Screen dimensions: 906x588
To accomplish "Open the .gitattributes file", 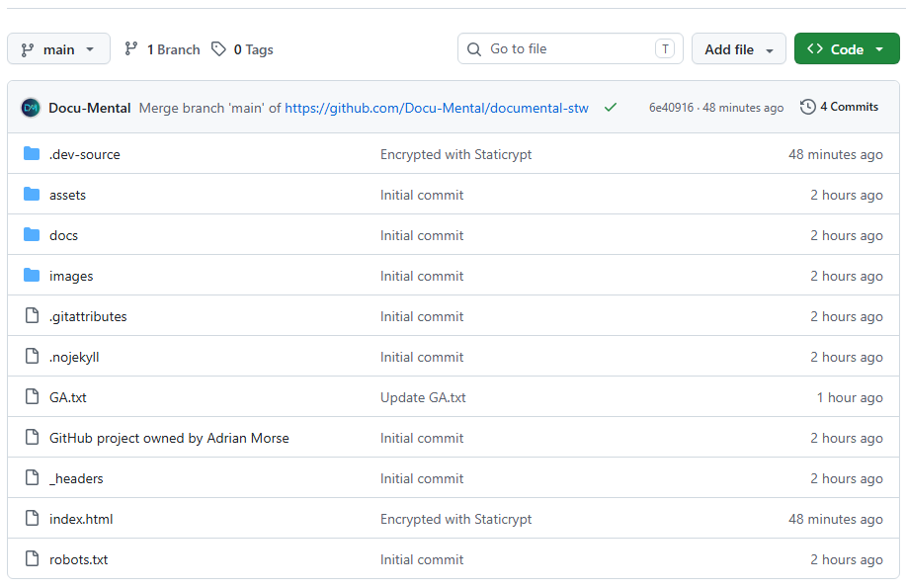I will coord(88,317).
